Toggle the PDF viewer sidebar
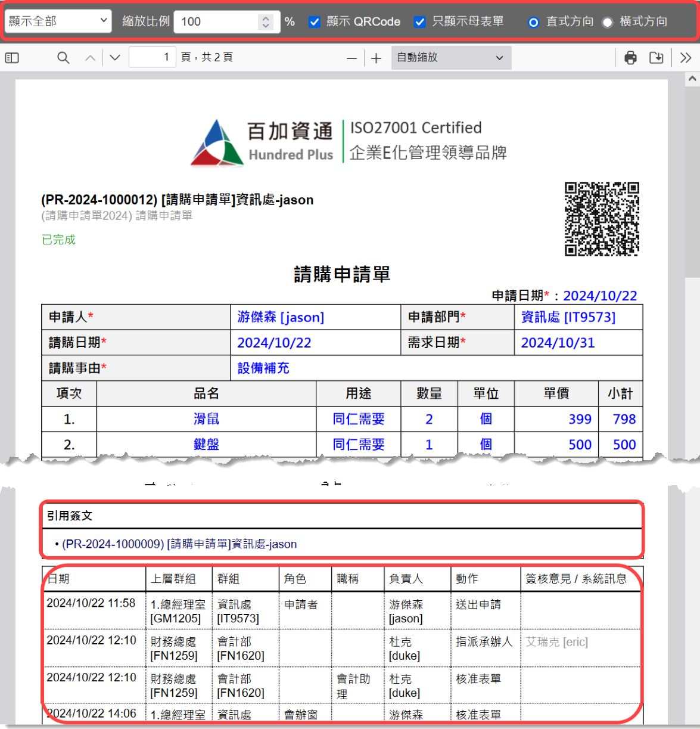The width and height of the screenshot is (700, 729). tap(12, 58)
